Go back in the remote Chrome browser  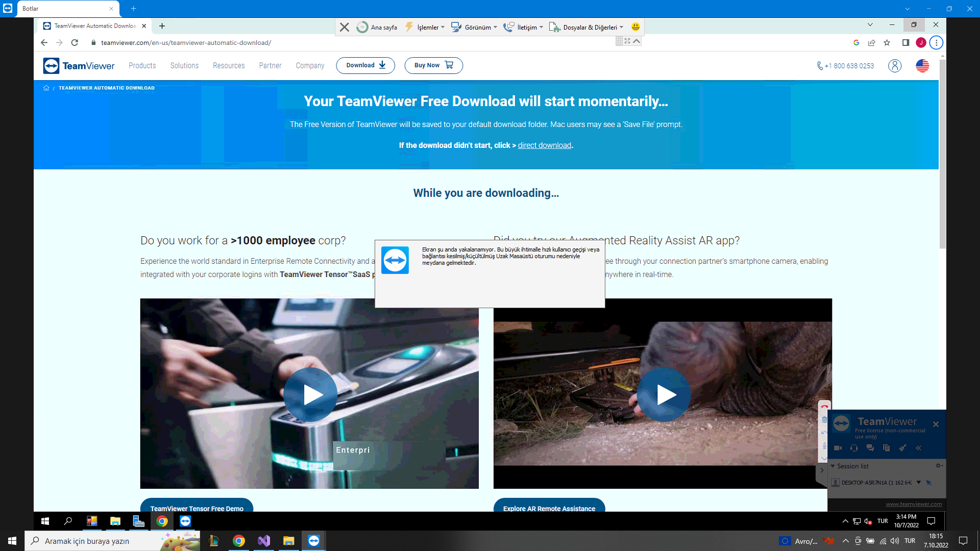click(44, 43)
